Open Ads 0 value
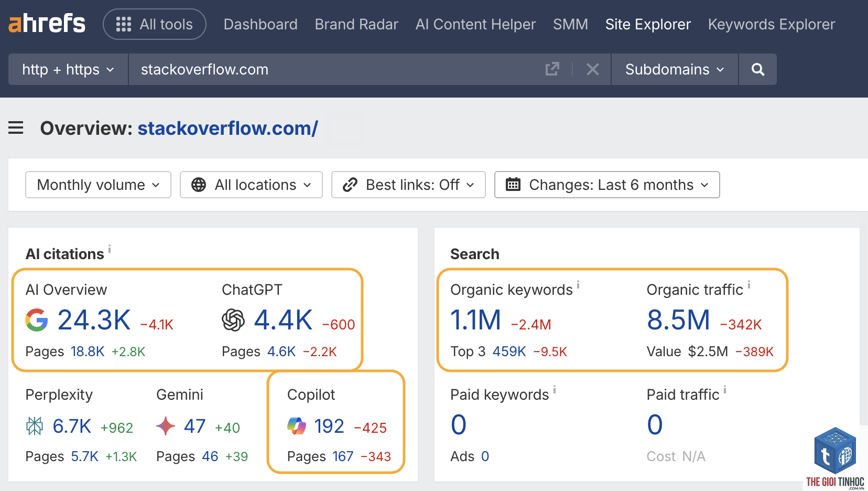Screen dimensions: 868x491 click(x=485, y=456)
